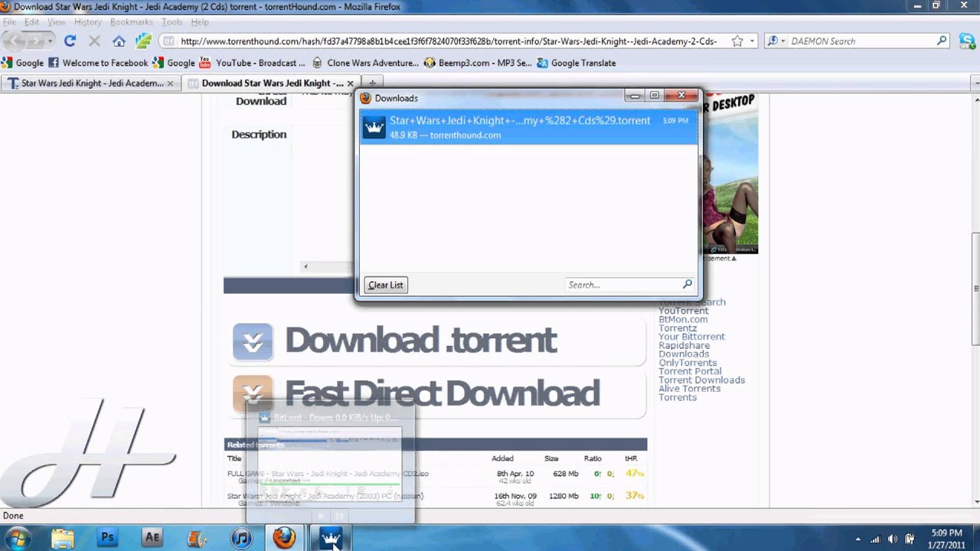
Task: Click the description box left scroll arrow
Action: tap(305, 266)
